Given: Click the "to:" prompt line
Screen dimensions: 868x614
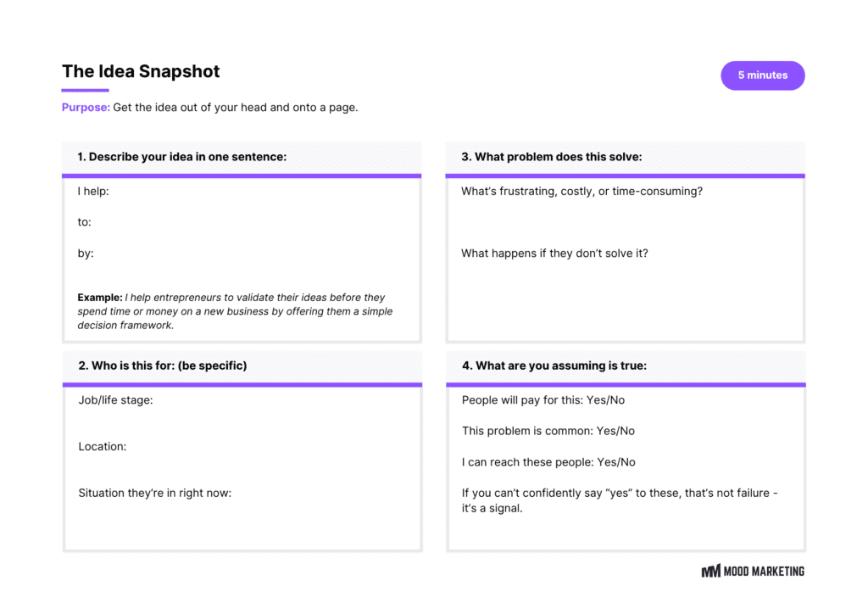Looking at the screenshot, I should click(85, 222).
